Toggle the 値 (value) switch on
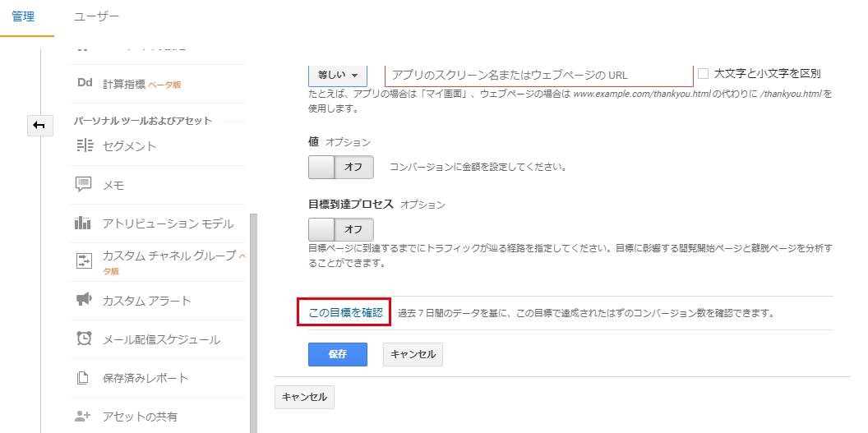Viewport: 868px width, 433px height. click(x=340, y=167)
